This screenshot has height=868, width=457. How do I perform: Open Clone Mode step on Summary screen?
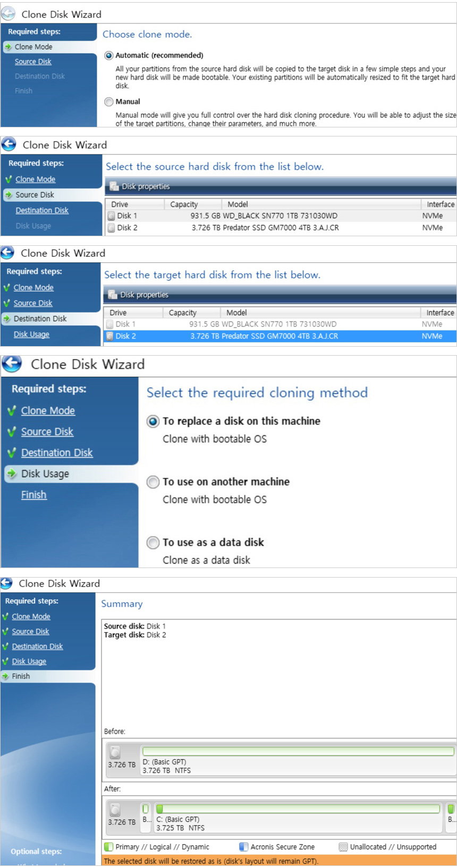[31, 616]
